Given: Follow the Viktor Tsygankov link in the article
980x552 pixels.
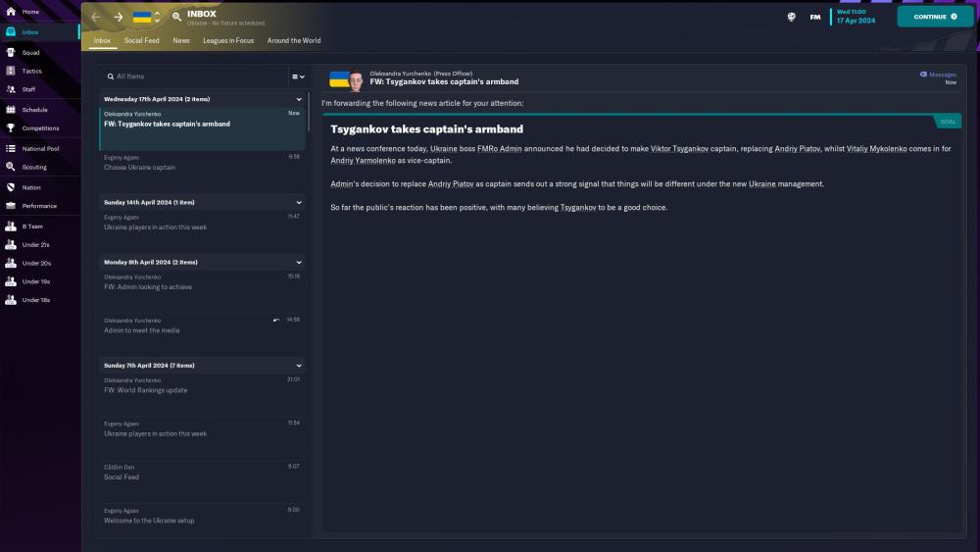Looking at the screenshot, I should 679,149.
